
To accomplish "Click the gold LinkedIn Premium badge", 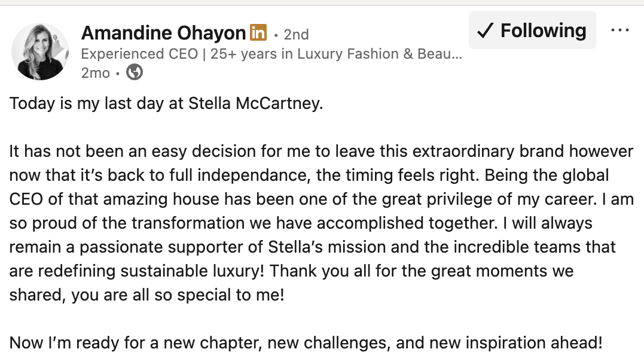I will [258, 32].
